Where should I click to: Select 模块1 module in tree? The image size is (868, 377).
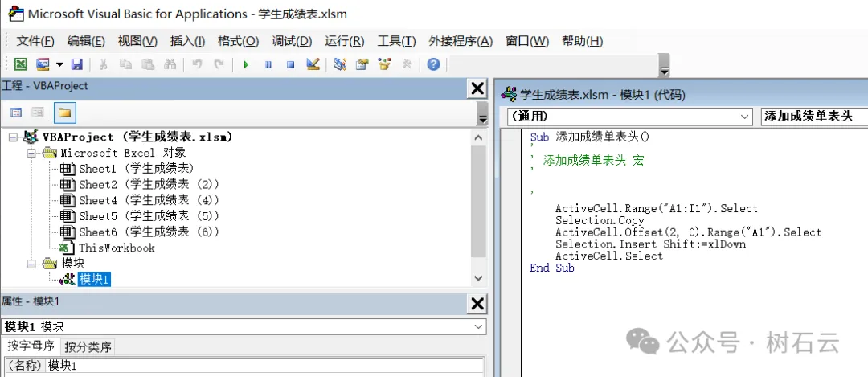click(95, 279)
